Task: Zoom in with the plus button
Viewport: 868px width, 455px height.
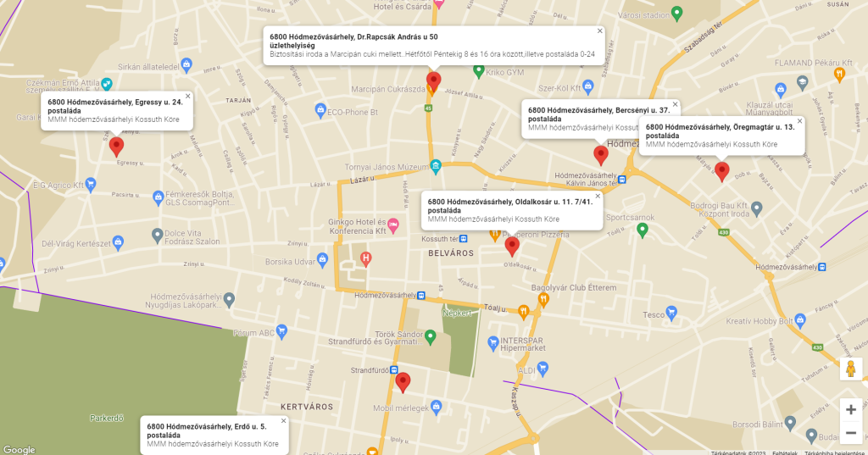Action: (x=850, y=409)
